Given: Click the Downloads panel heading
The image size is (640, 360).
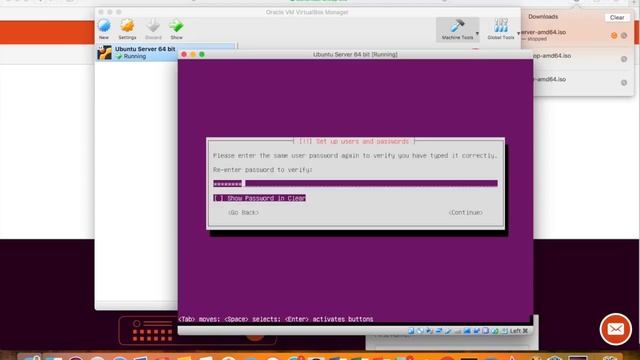Looking at the screenshot, I should click(543, 17).
